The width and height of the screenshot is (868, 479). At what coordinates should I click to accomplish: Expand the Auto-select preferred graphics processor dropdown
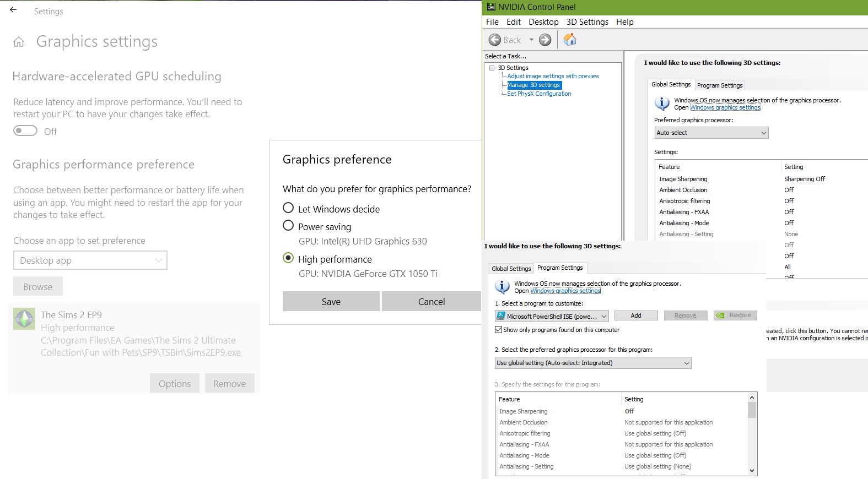click(711, 133)
